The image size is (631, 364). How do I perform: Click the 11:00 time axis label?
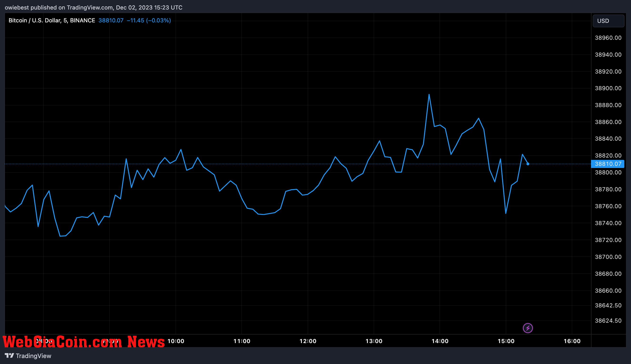click(242, 341)
